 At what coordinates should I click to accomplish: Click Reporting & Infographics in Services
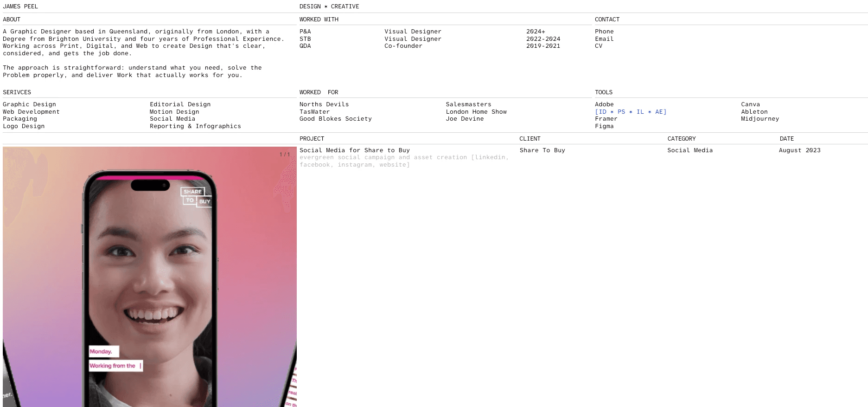point(195,126)
